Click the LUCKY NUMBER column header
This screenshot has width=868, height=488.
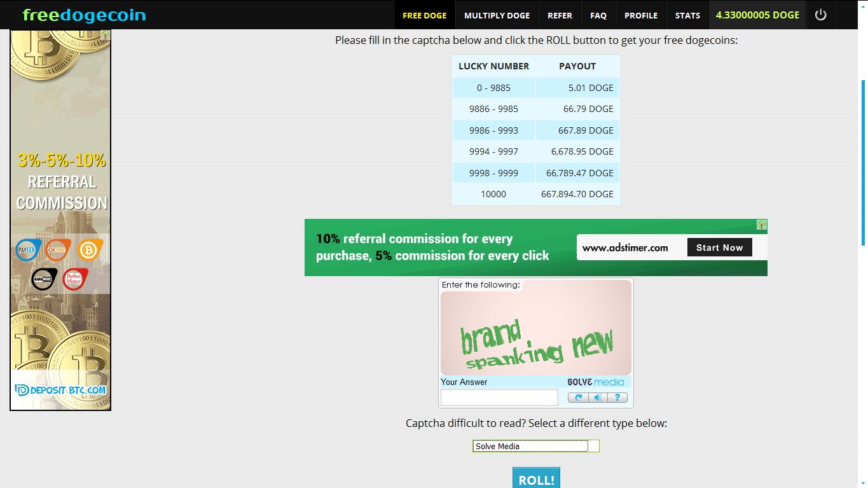tap(493, 66)
